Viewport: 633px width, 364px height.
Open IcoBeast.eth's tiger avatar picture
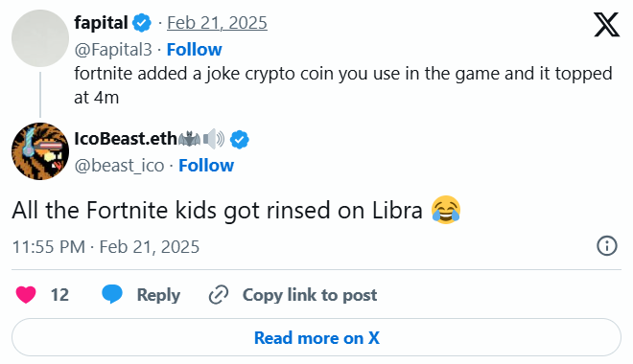(40, 151)
